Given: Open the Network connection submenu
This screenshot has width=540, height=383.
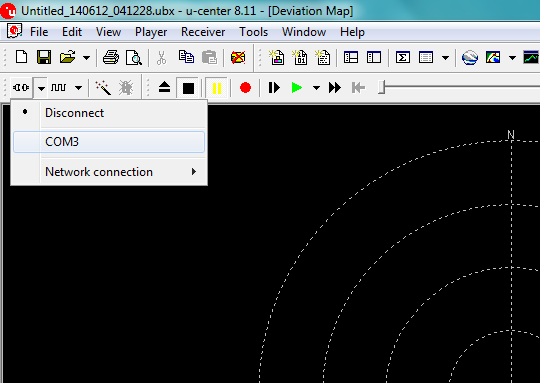Looking at the screenshot, I should point(109,172).
